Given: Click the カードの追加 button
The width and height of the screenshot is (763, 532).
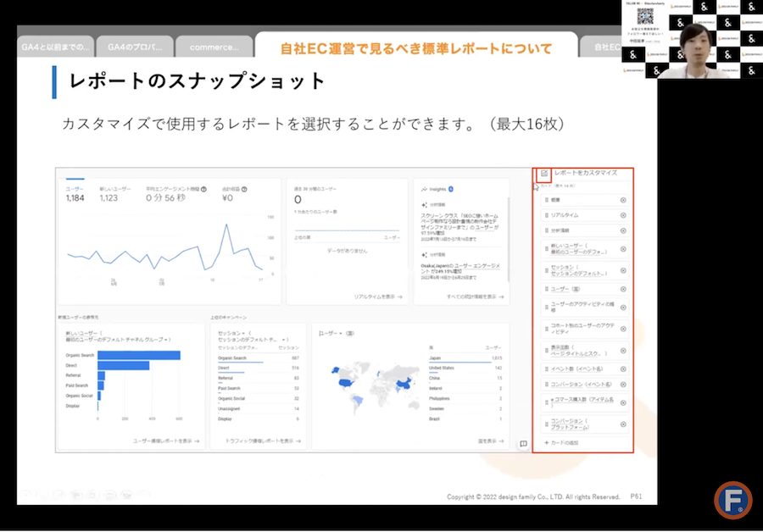Looking at the screenshot, I should coord(561,443).
